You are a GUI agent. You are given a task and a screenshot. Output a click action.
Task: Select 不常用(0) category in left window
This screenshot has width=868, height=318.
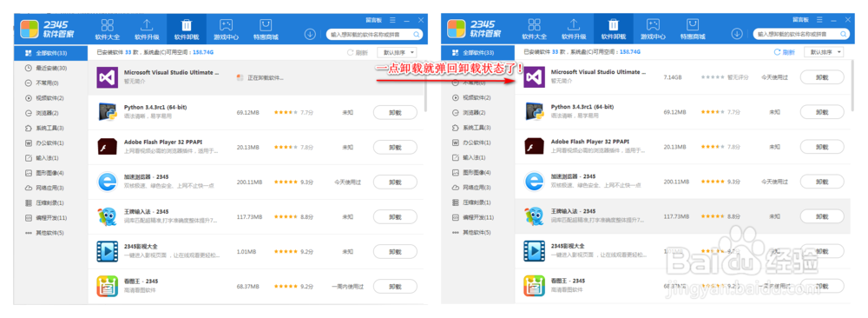tap(51, 83)
